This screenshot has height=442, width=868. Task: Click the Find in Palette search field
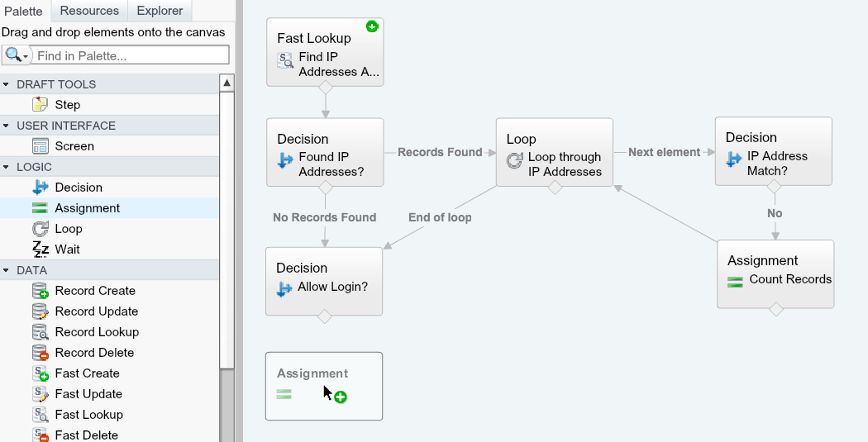pos(131,55)
